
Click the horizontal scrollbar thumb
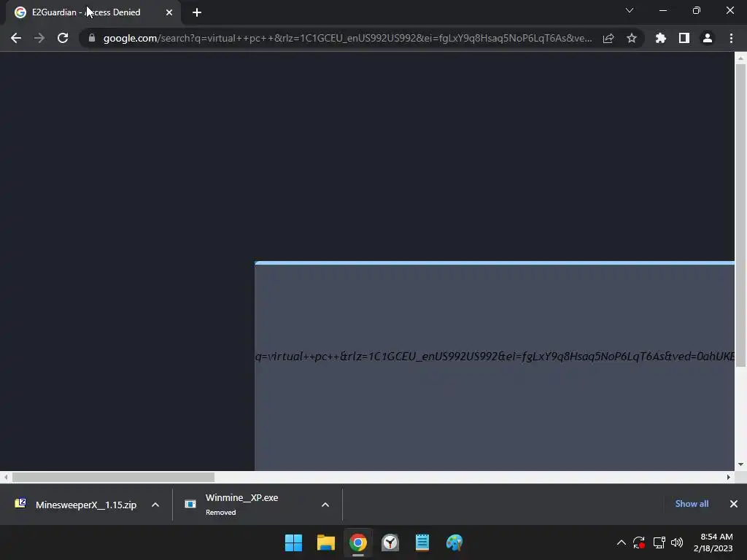[x=113, y=477]
